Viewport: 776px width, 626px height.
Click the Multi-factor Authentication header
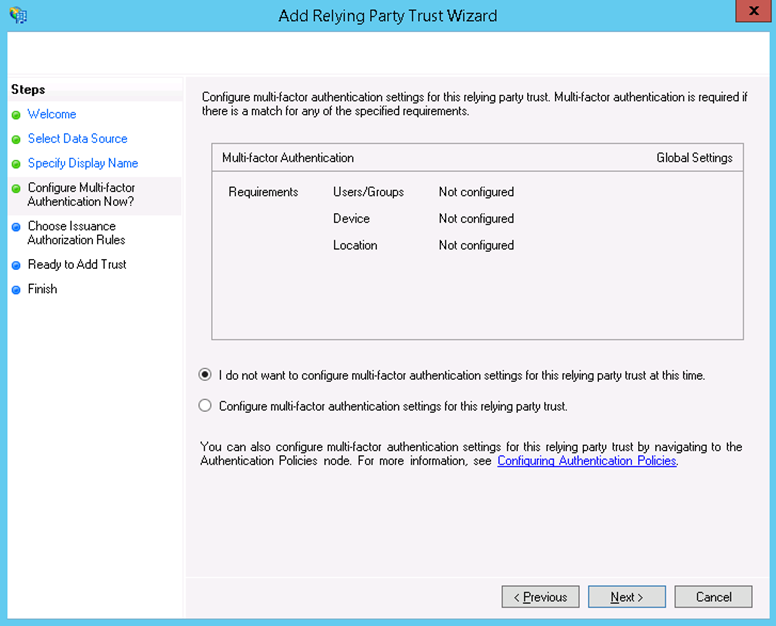tap(288, 158)
